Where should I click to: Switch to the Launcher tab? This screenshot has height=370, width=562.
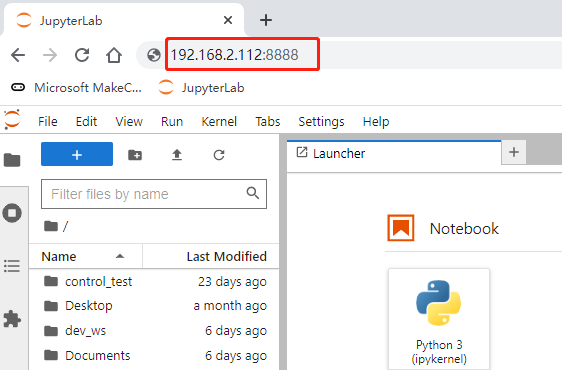[x=394, y=153]
